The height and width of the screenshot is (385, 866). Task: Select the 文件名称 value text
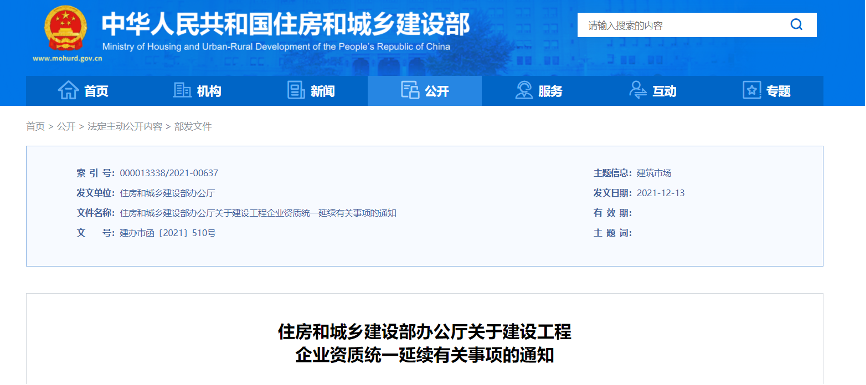coord(258,213)
